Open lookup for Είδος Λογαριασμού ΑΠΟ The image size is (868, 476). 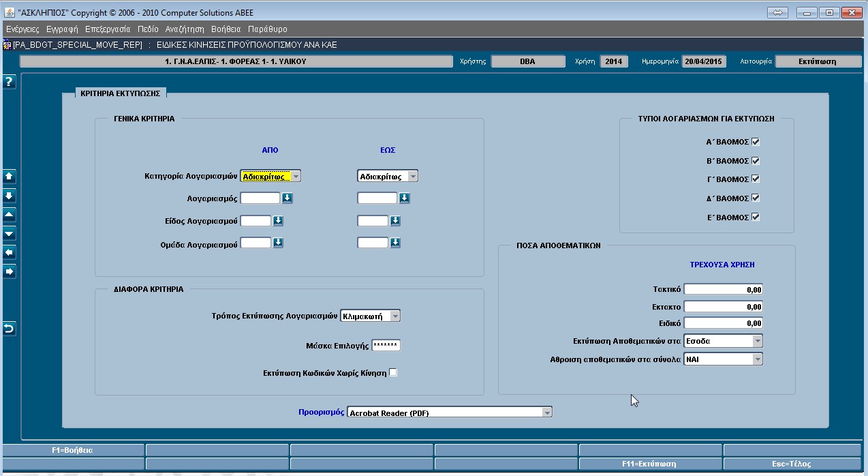[278, 221]
